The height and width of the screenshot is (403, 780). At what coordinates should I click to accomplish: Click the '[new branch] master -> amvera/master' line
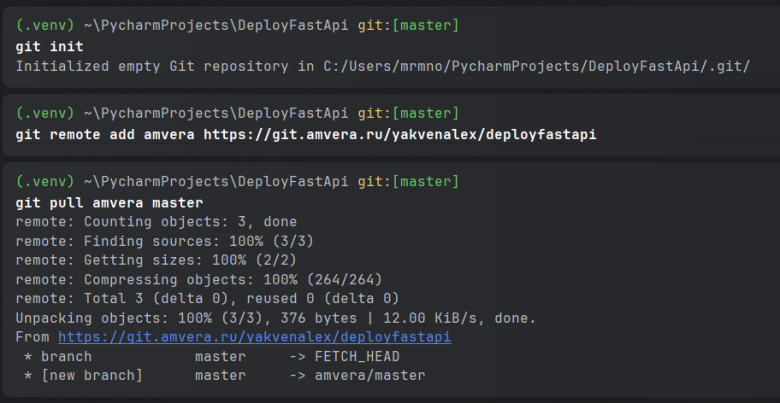(224, 376)
